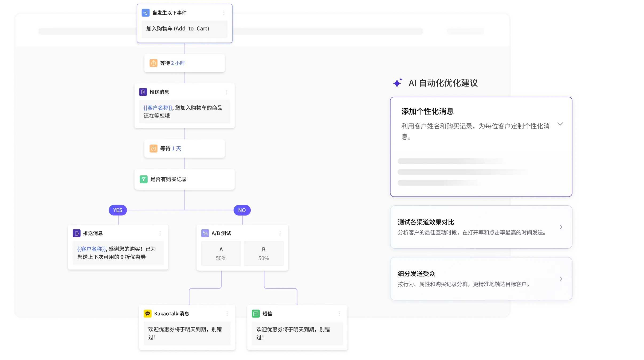Click the 当发生以下事件 header title

click(169, 13)
